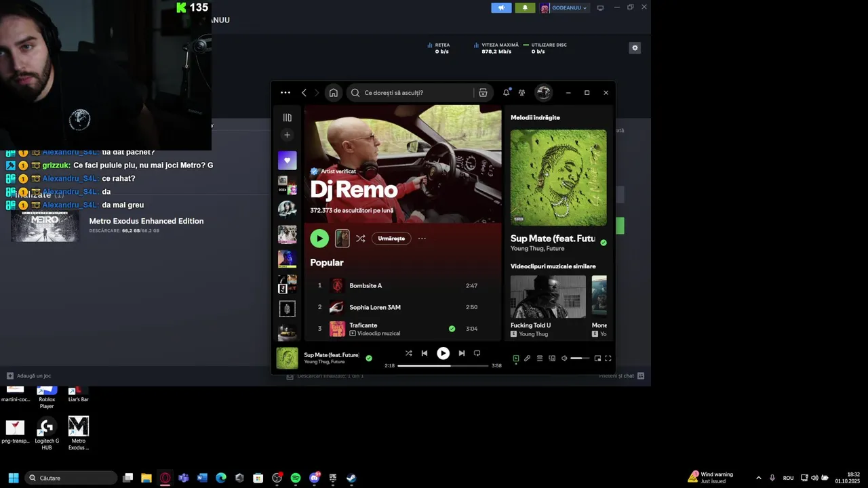
Task: Open Prieteni și chat in Steam
Action: [x=621, y=375]
